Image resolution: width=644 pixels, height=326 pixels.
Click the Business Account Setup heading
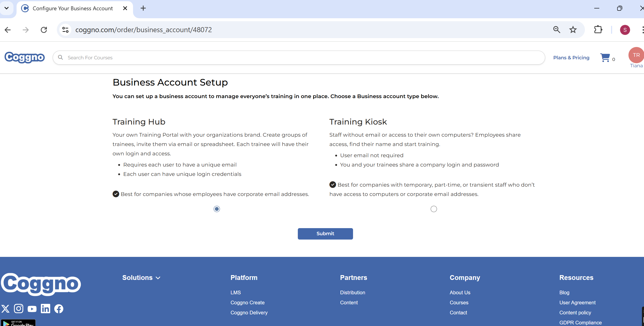click(170, 82)
